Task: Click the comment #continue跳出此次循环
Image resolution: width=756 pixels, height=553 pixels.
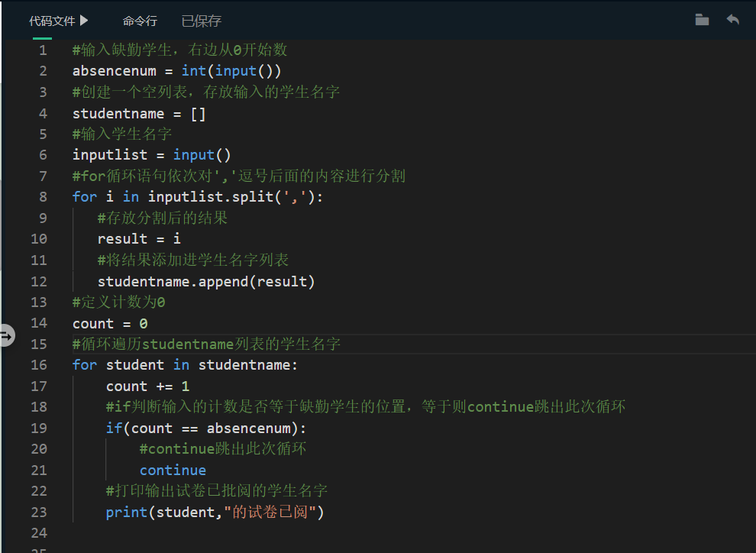Action: (x=223, y=449)
